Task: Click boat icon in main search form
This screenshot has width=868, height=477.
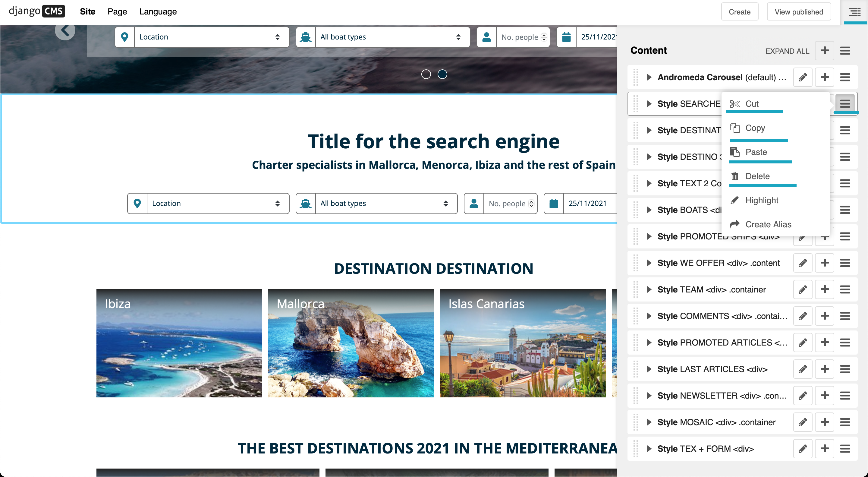Action: pyautogui.click(x=306, y=203)
